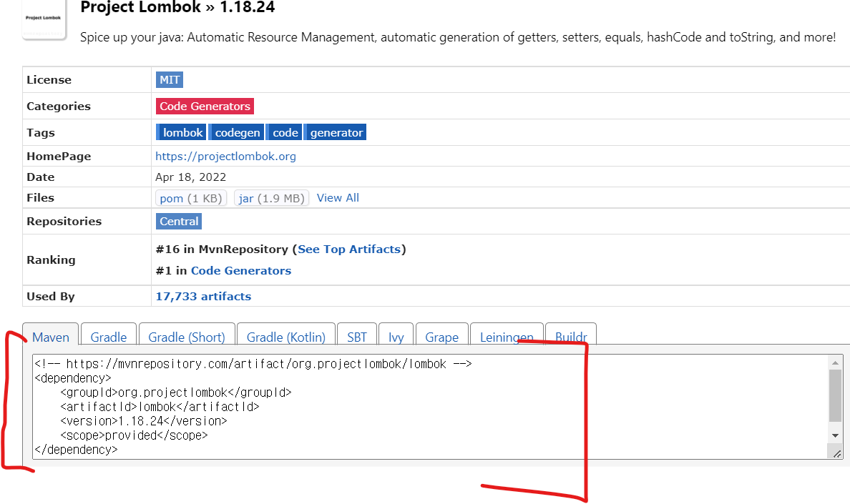Open the See Top Artifacts link
Viewport: 850px width, 504px height.
(x=349, y=249)
